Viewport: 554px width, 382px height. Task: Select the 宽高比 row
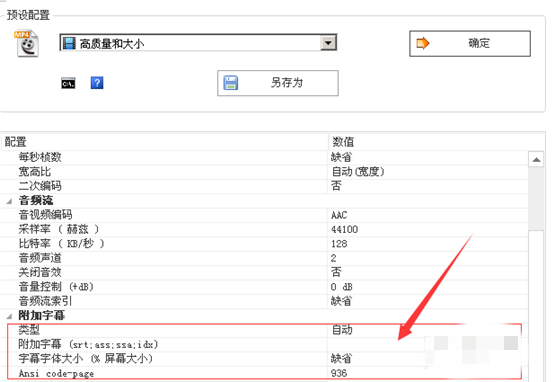pyautogui.click(x=264, y=172)
